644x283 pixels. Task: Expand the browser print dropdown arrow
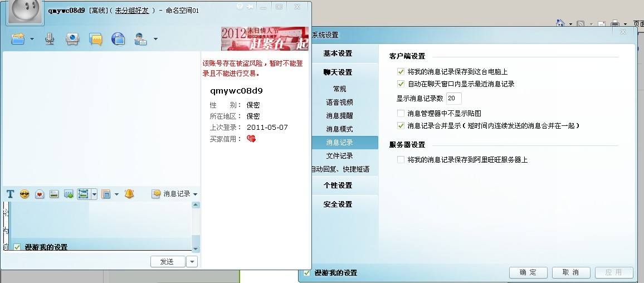[x=626, y=25]
